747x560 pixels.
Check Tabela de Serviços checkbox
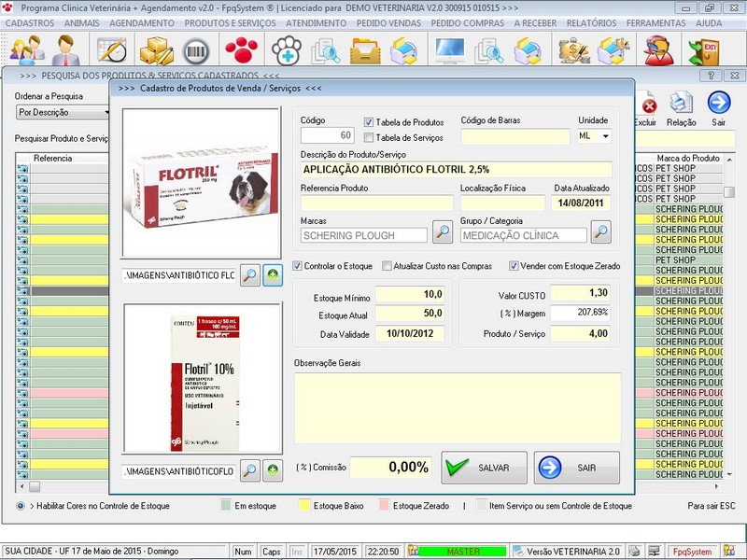(x=368, y=137)
